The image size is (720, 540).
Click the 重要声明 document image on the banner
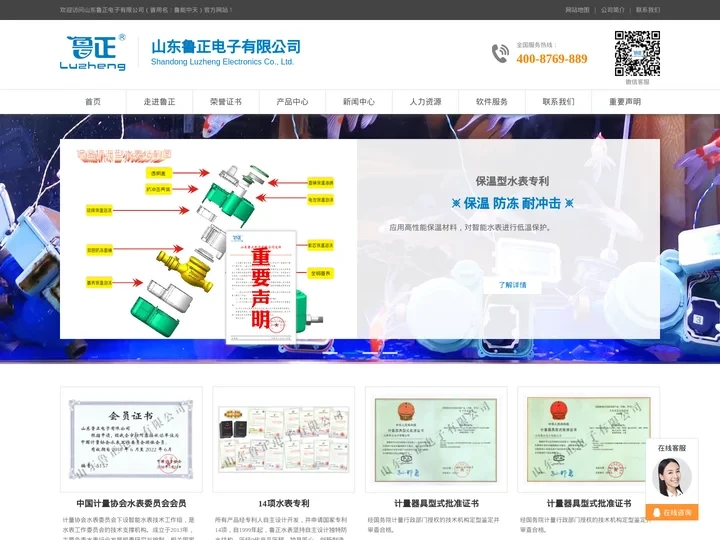point(261,287)
